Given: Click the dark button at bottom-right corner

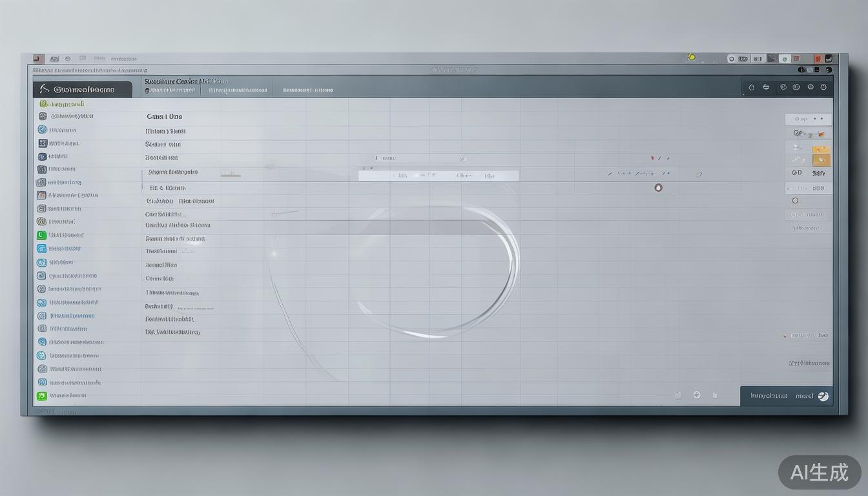Looking at the screenshot, I should pos(786,396).
